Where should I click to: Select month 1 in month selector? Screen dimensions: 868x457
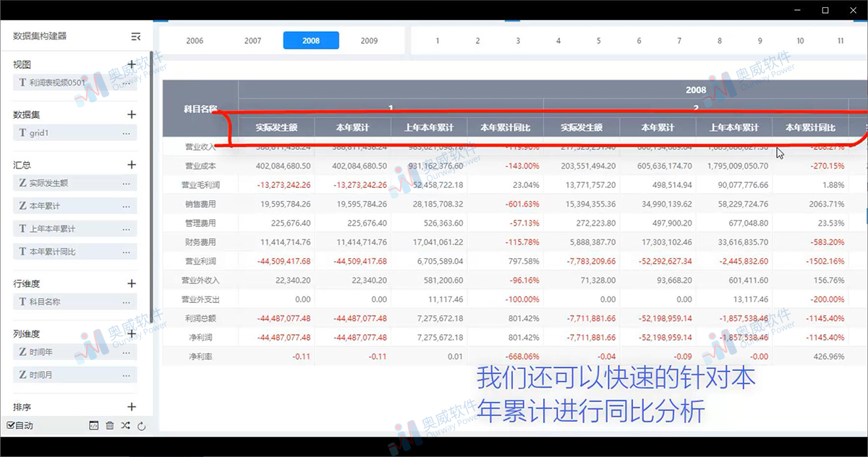pyautogui.click(x=438, y=41)
